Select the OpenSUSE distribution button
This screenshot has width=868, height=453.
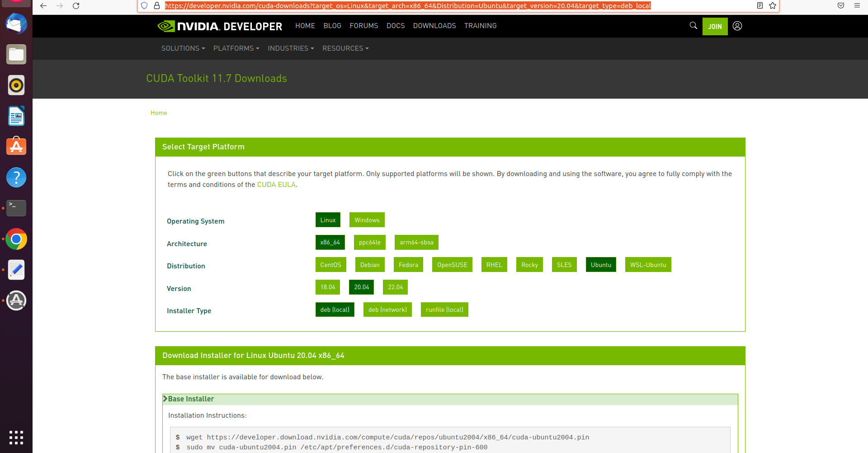452,265
